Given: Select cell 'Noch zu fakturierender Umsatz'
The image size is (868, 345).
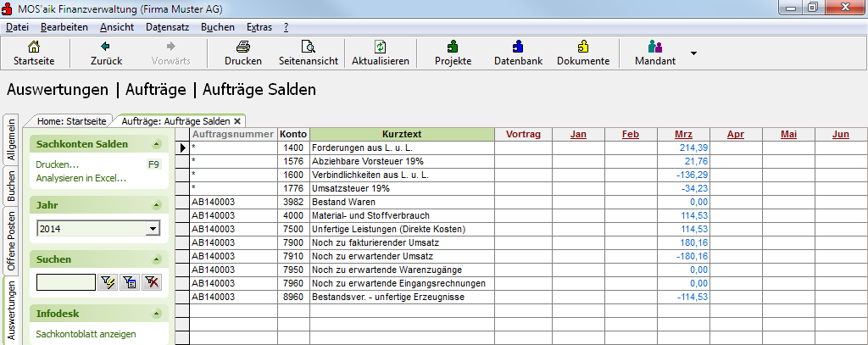Looking at the screenshot, I should coord(402,242).
